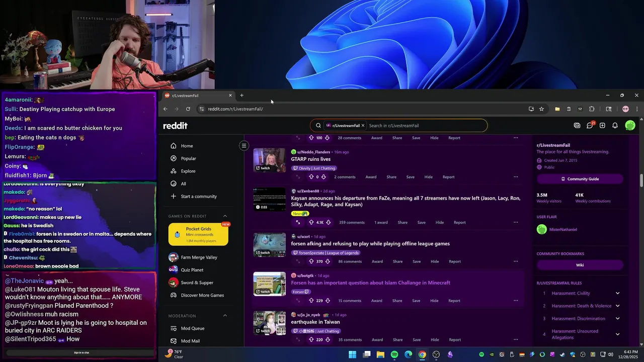
Task: Open the Community Guide button
Action: pos(580,179)
